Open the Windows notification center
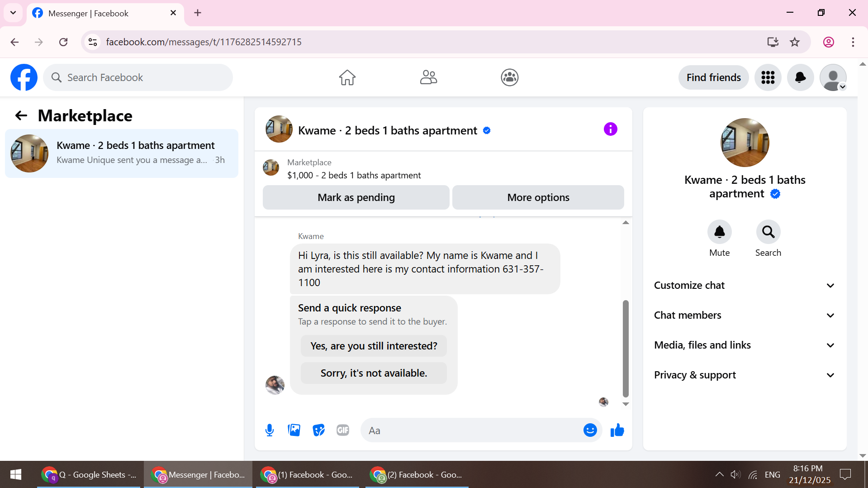This screenshot has height=488, width=868. click(845, 474)
